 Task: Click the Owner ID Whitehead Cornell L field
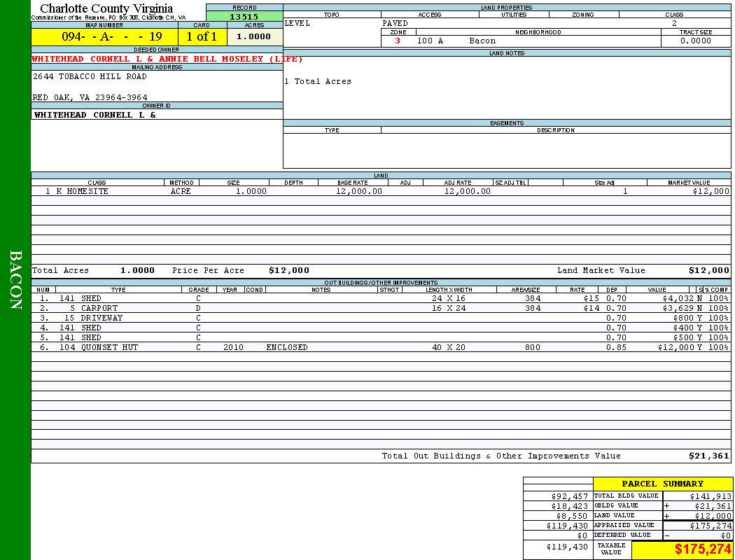click(95, 115)
